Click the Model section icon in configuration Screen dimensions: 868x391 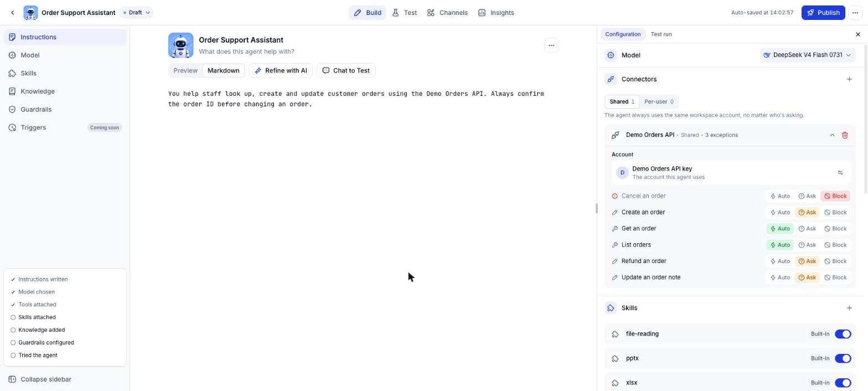[611, 55]
